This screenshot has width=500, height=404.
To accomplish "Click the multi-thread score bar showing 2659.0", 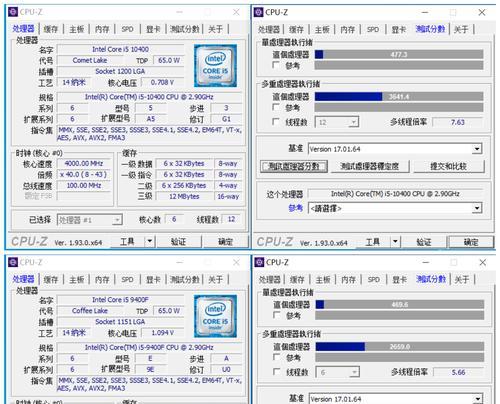I will 400,347.
